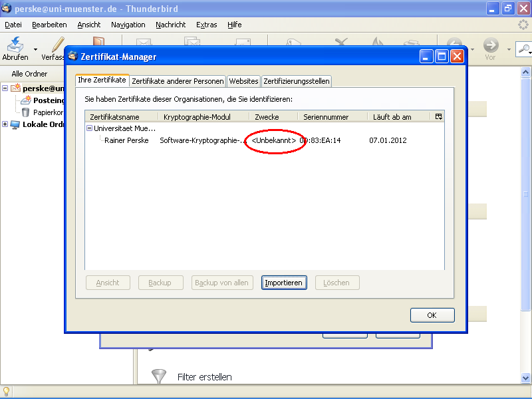Expand the Lokale Ordner tree branch
This screenshot has width=532, height=399.
point(5,124)
